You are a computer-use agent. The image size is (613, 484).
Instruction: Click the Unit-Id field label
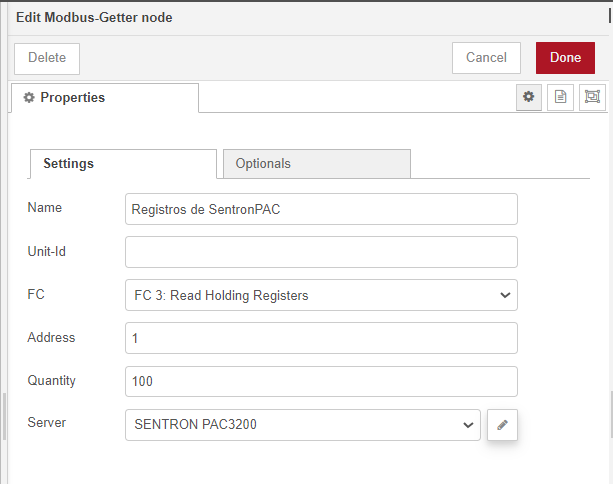pyautogui.click(x=46, y=251)
